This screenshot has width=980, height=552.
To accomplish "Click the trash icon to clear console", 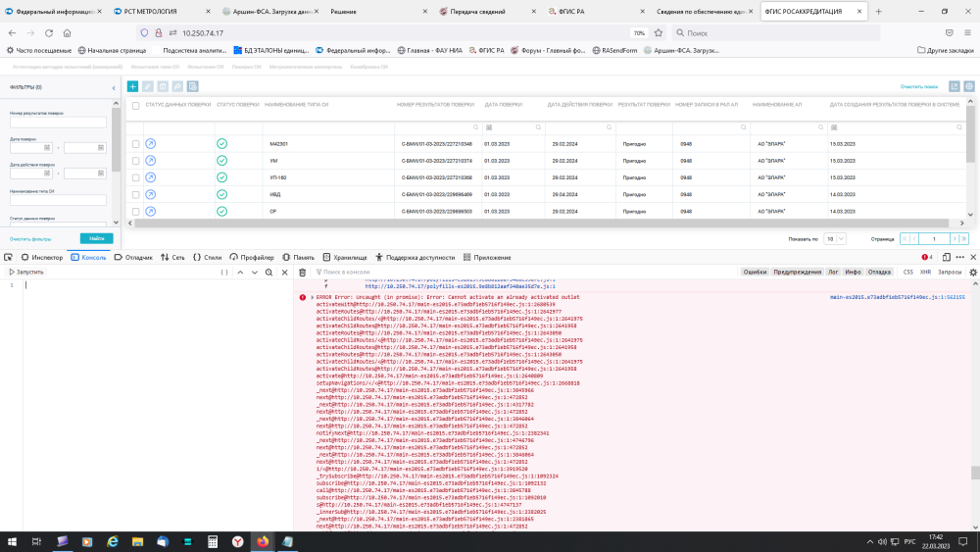I will (302, 272).
